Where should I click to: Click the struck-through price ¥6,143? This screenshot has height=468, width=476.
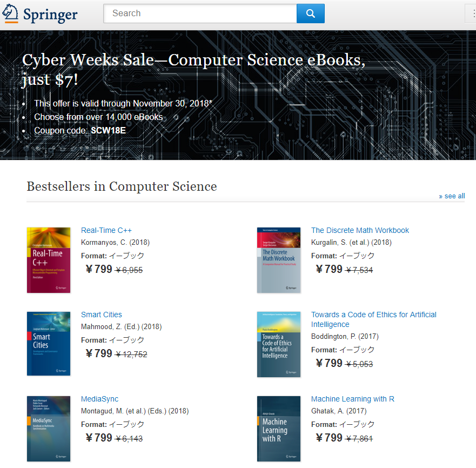click(129, 438)
